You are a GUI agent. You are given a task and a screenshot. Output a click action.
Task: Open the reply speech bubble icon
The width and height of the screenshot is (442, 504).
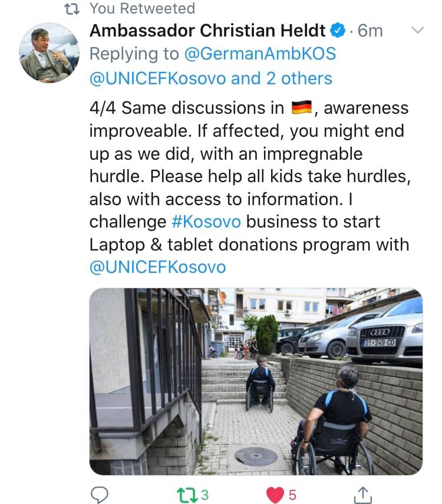click(100, 495)
